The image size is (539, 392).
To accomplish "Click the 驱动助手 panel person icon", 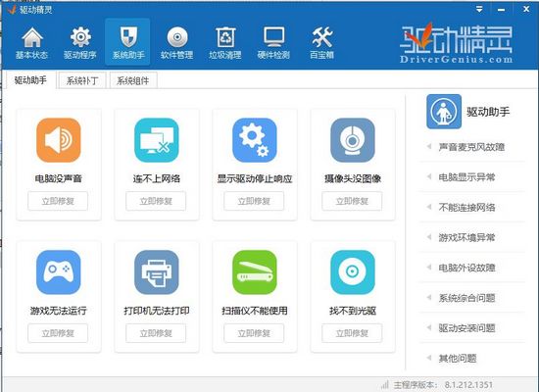I will 444,112.
